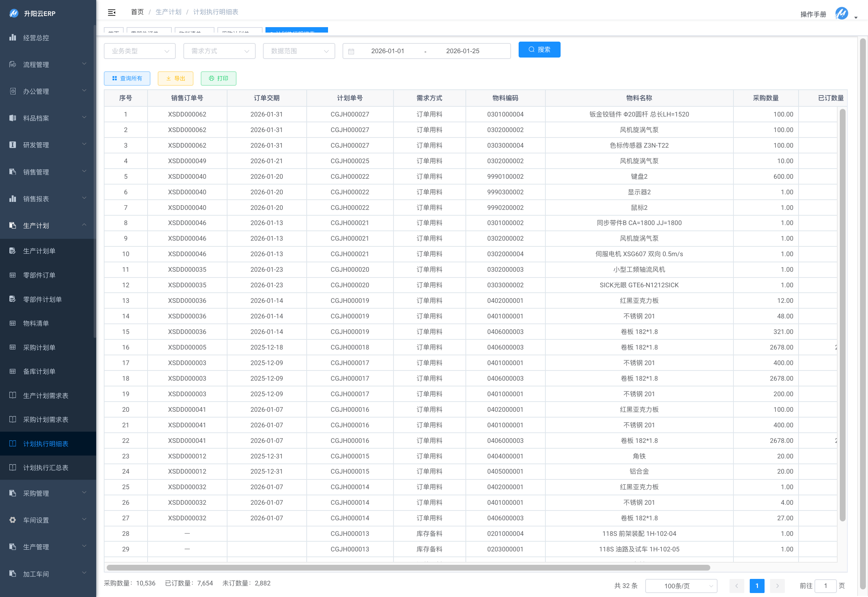The width and height of the screenshot is (868, 597).
Task: Click the 经营总控 bar chart icon
Action: pyautogui.click(x=13, y=37)
